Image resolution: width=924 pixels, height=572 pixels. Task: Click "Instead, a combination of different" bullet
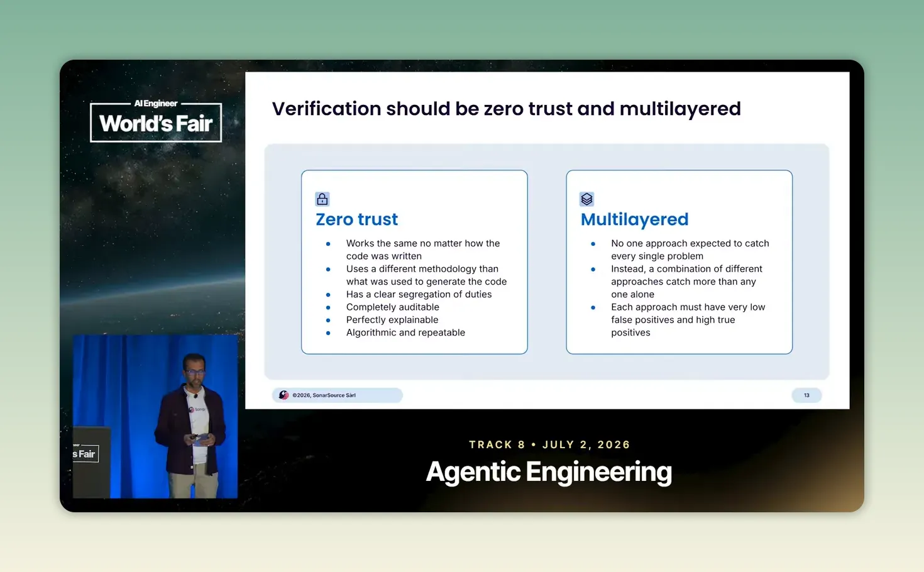[x=686, y=282]
